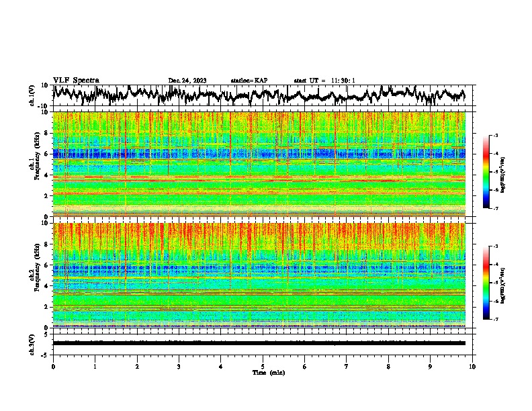Click the "-7" label on ch.1 colorbar
This screenshot has height=411, width=532.
coord(495,208)
